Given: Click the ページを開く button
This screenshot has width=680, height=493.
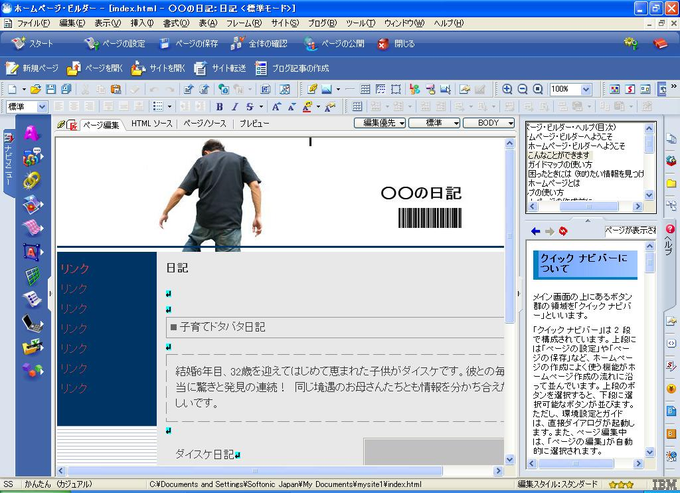Looking at the screenshot, I should tap(95, 68).
